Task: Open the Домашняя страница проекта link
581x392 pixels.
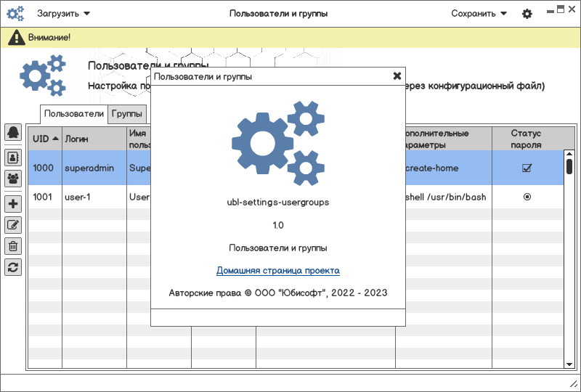Action: click(278, 271)
